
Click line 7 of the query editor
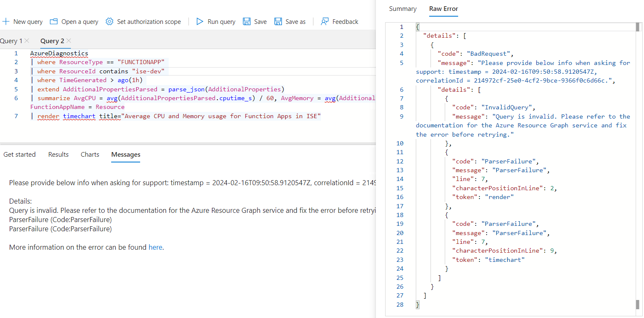click(168, 116)
